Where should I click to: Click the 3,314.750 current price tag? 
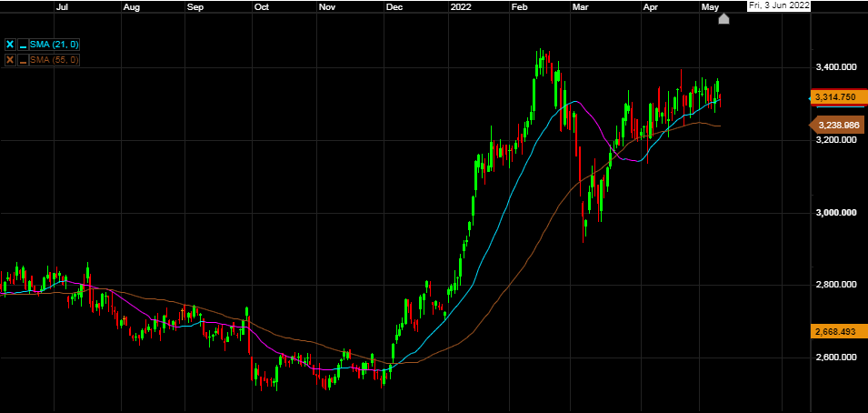click(838, 96)
